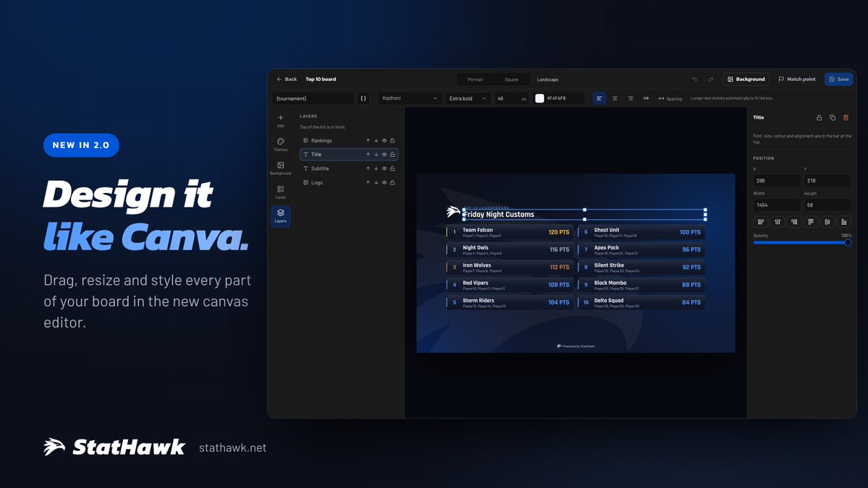Click the font size 48 field
This screenshot has width=868, height=488.
tap(511, 98)
